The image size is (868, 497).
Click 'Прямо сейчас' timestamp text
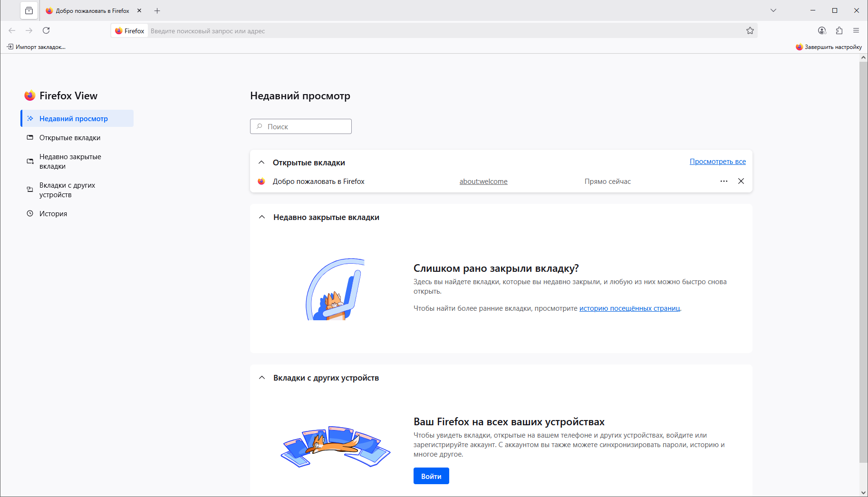click(608, 182)
